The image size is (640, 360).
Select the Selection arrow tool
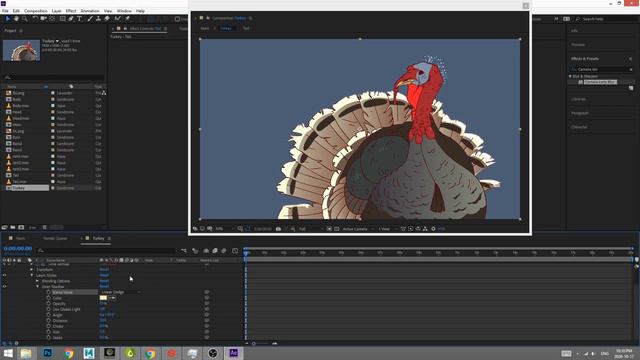click(x=7, y=19)
